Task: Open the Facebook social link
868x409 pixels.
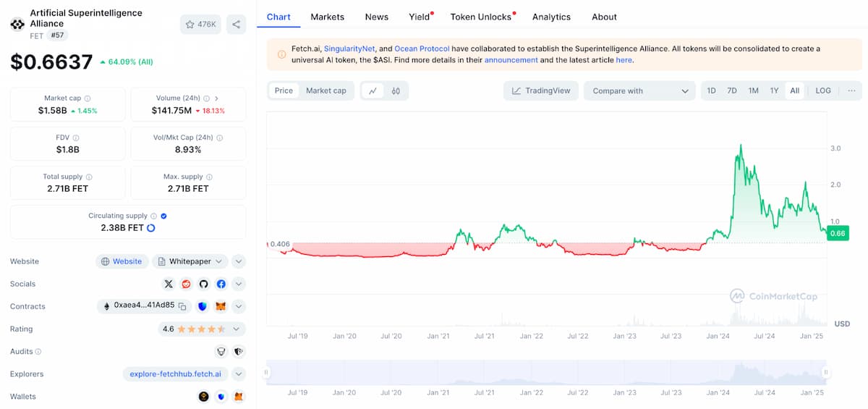Action: coord(221,284)
